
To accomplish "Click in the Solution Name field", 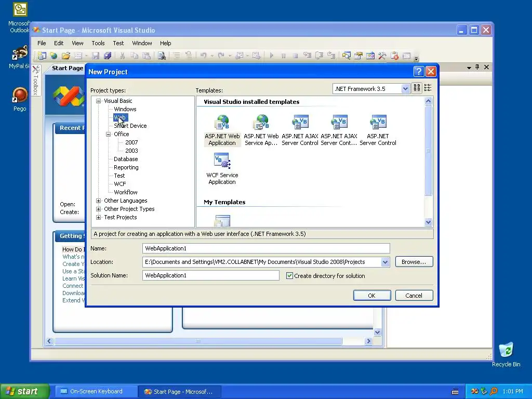I will point(211,275).
